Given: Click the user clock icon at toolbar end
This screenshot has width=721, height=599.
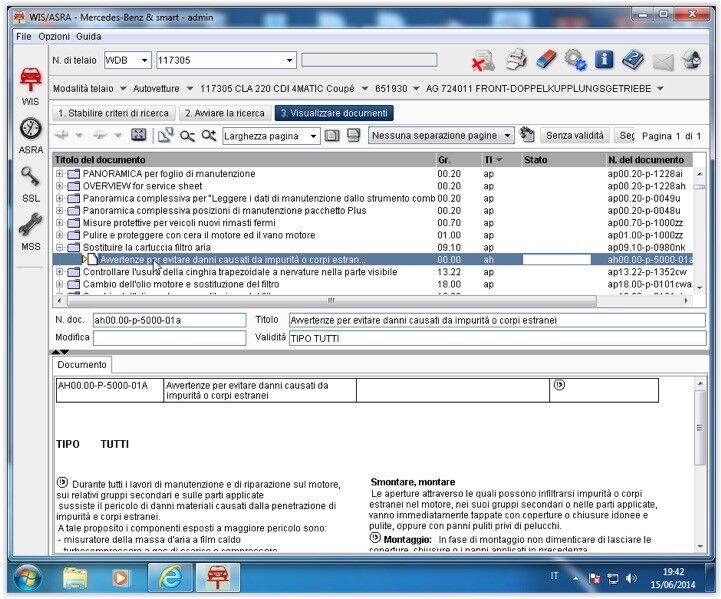Looking at the screenshot, I should tap(692, 60).
